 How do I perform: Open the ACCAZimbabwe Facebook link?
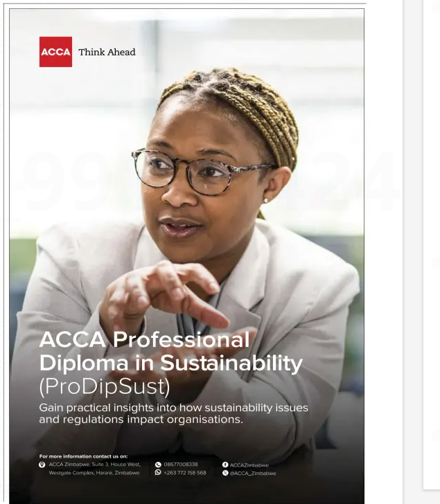point(249,465)
